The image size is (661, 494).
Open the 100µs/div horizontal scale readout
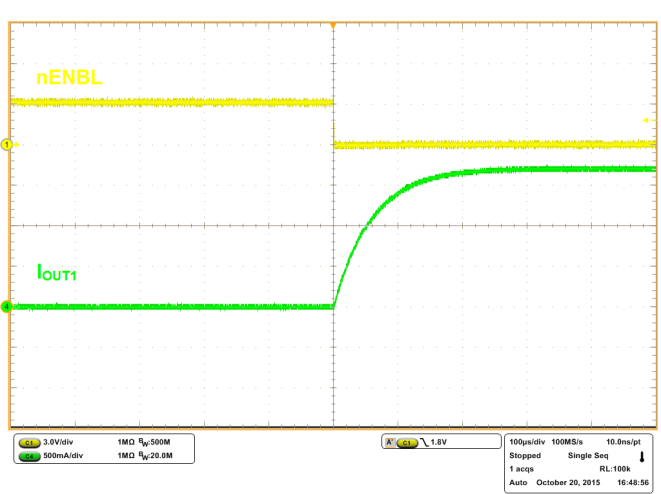[x=530, y=441]
